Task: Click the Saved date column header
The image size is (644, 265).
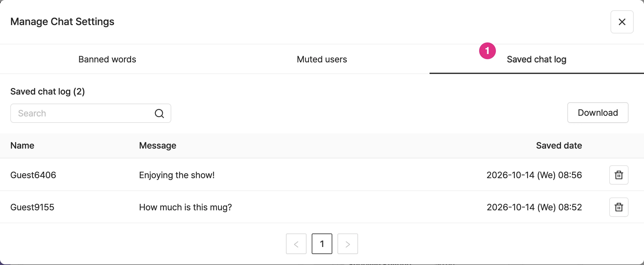Action: click(x=559, y=145)
